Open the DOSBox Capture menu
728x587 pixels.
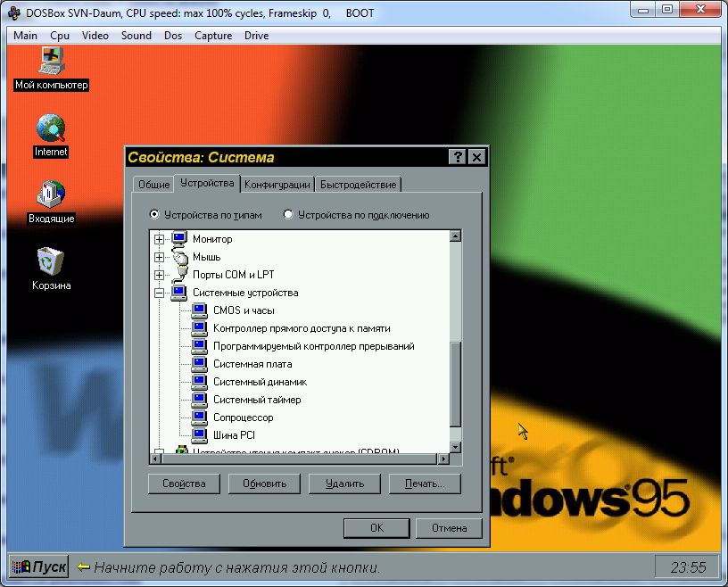213,36
